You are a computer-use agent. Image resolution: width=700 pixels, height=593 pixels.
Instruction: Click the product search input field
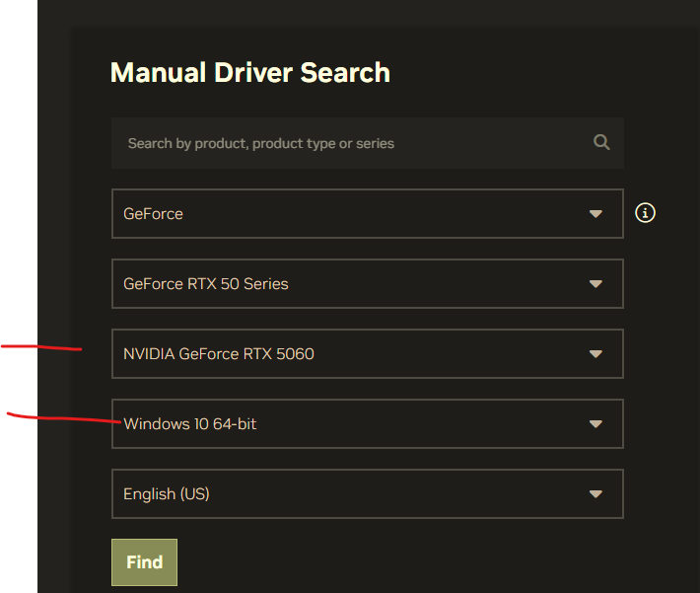(x=368, y=143)
